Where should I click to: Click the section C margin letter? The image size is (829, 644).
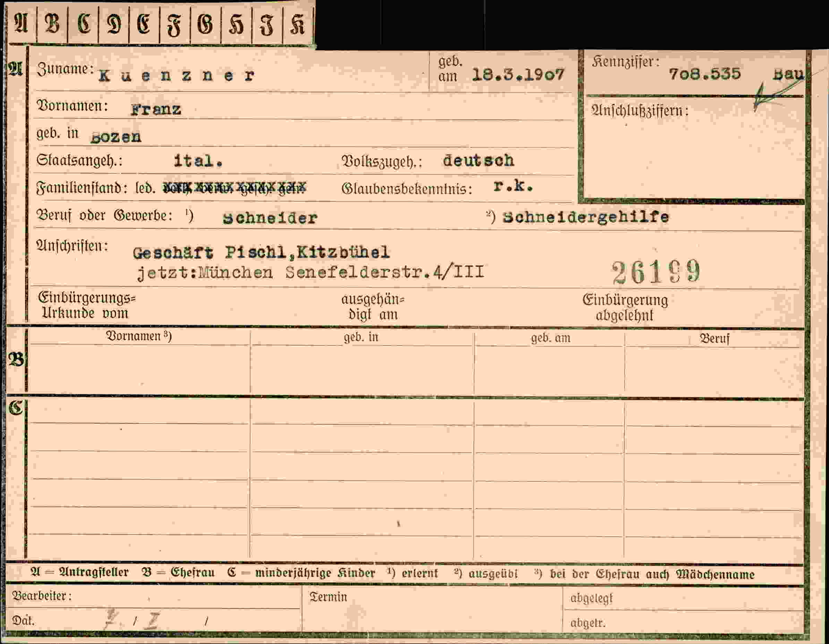(16, 408)
